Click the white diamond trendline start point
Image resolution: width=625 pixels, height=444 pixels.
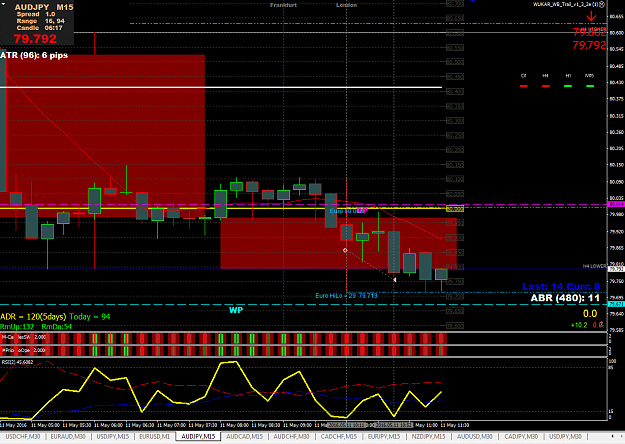click(x=345, y=250)
